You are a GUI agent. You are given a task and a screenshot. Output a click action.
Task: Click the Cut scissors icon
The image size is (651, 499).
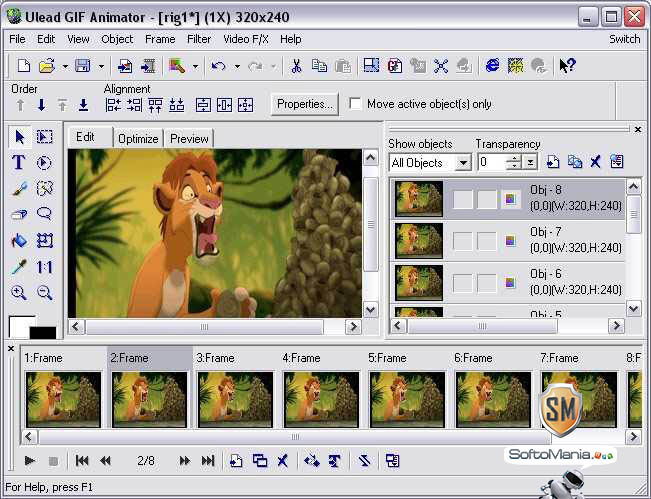[296, 66]
